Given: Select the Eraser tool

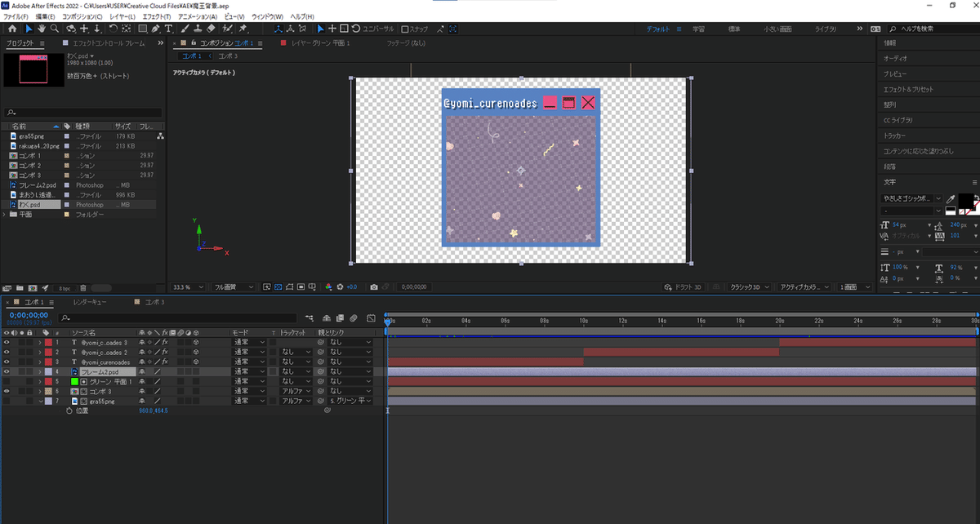Looking at the screenshot, I should pos(211,29).
